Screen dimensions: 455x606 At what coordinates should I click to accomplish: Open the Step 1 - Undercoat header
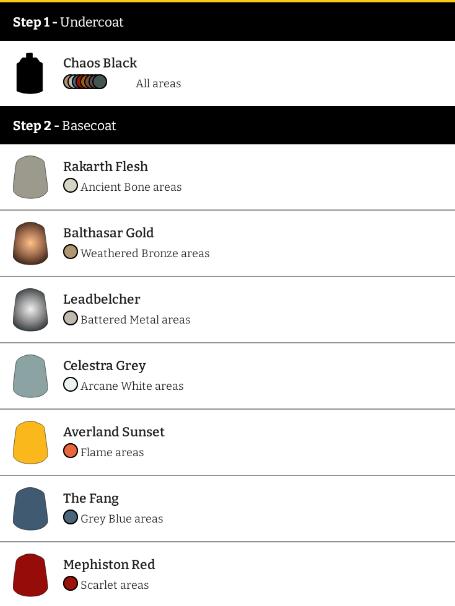(x=227, y=22)
